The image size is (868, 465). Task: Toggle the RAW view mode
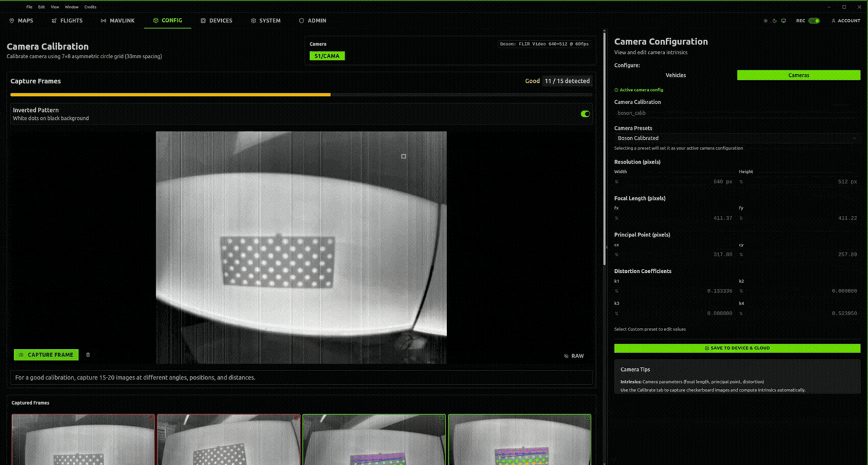pos(573,356)
